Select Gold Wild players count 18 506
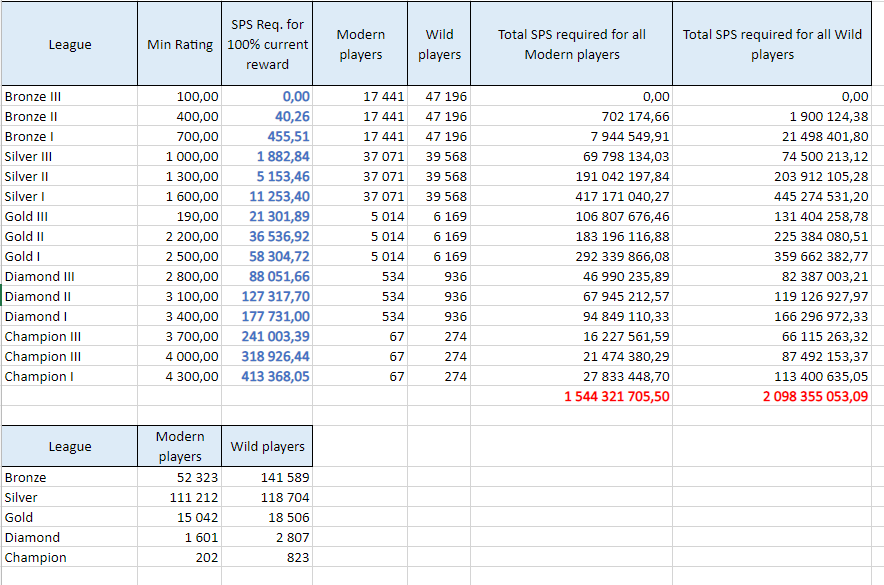This screenshot has width=884, height=585. [267, 517]
